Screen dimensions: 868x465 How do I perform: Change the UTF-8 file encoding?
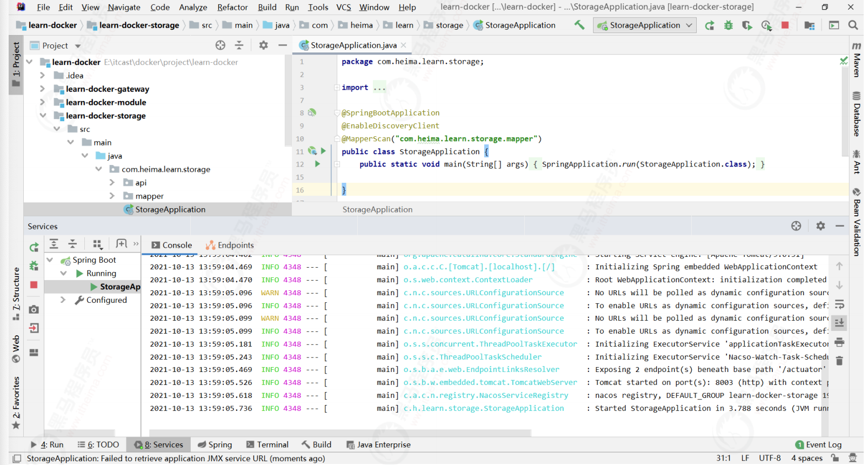[770, 458]
